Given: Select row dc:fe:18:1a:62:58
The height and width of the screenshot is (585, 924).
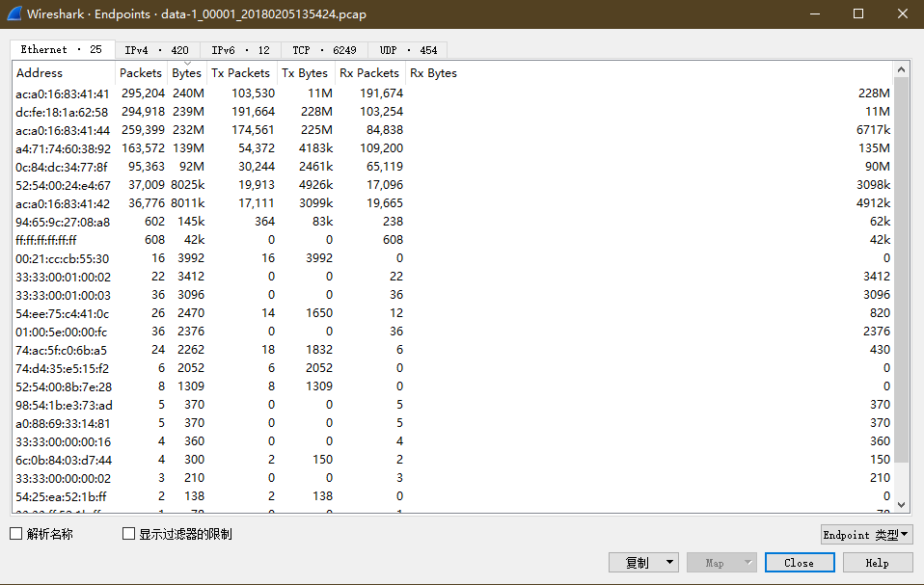Looking at the screenshot, I should 452,111.
